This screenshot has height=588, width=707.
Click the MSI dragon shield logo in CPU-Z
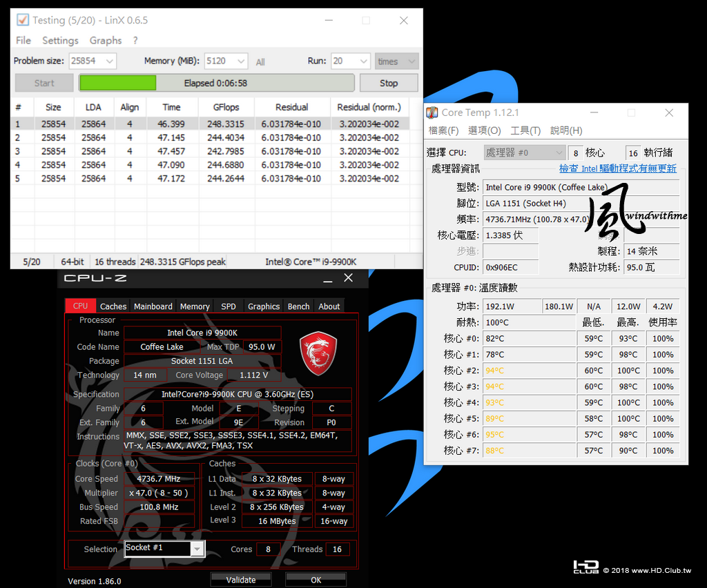pos(318,354)
